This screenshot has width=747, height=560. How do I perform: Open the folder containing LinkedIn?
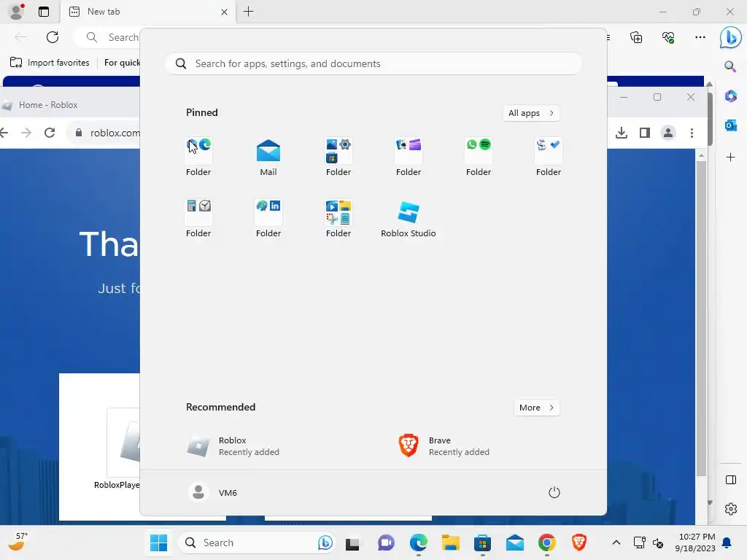tap(268, 219)
